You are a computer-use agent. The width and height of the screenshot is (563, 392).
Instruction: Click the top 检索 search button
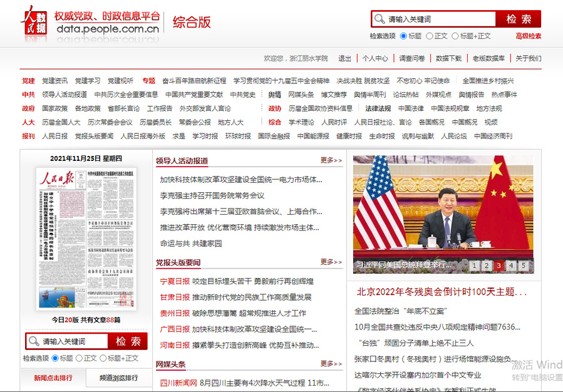(518, 19)
